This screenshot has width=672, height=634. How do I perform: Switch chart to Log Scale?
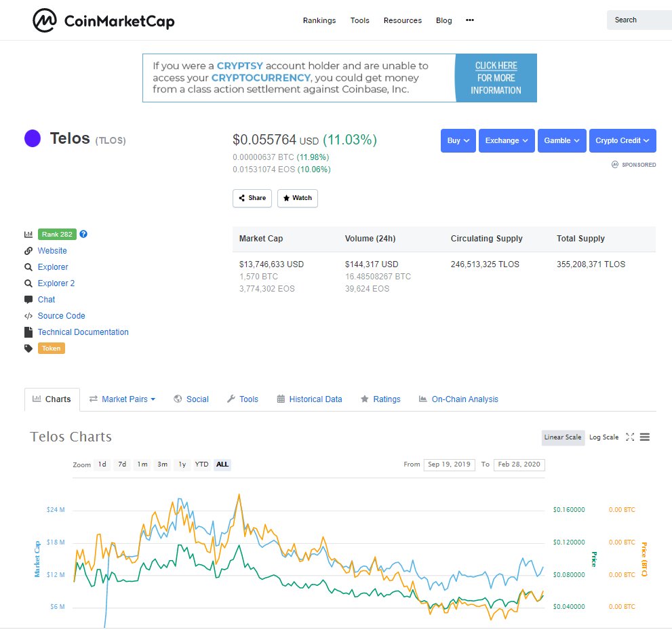(604, 437)
